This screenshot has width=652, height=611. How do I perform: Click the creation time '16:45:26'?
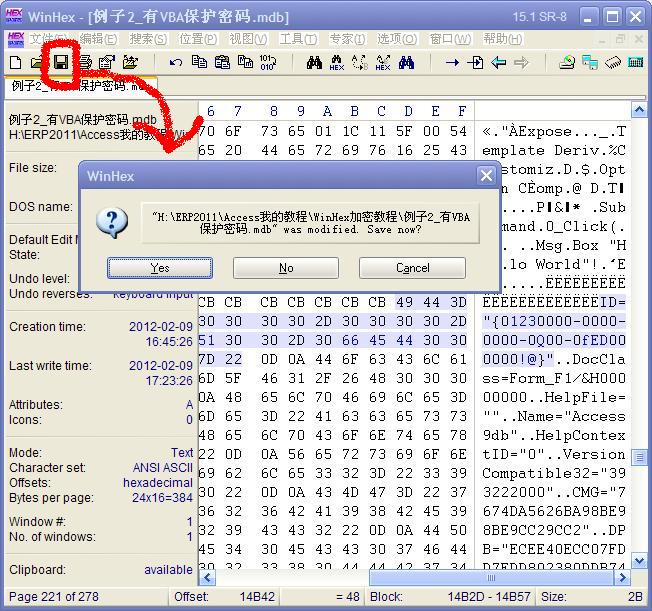point(169,342)
